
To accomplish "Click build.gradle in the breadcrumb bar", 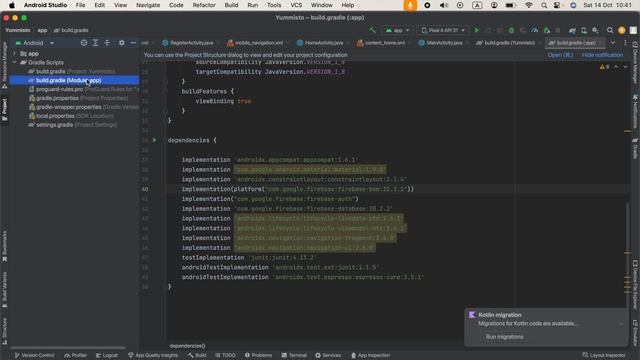I will 71,30.
